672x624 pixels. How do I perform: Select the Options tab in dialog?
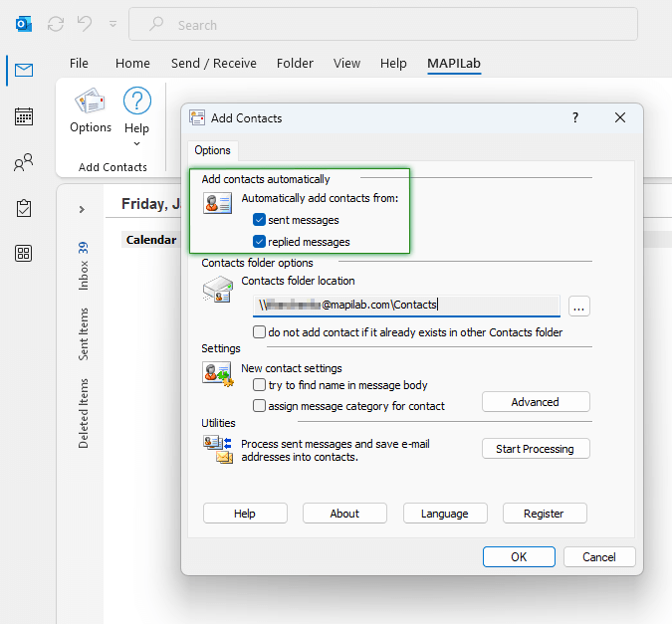point(212,150)
